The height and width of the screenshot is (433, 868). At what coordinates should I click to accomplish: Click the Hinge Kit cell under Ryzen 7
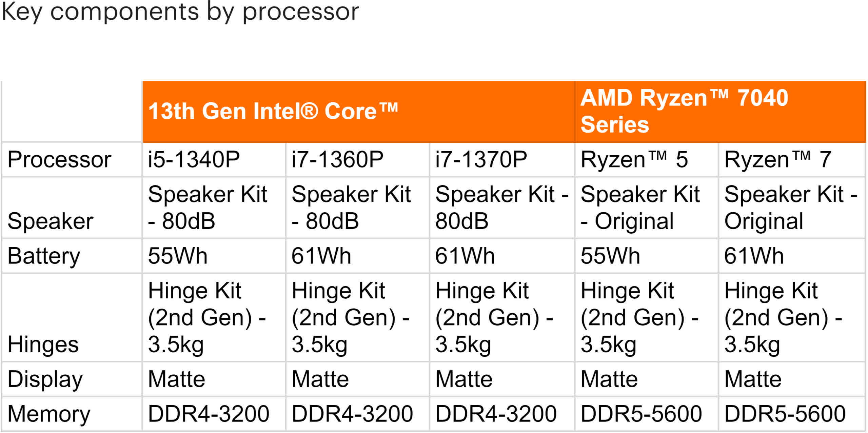[x=792, y=317]
